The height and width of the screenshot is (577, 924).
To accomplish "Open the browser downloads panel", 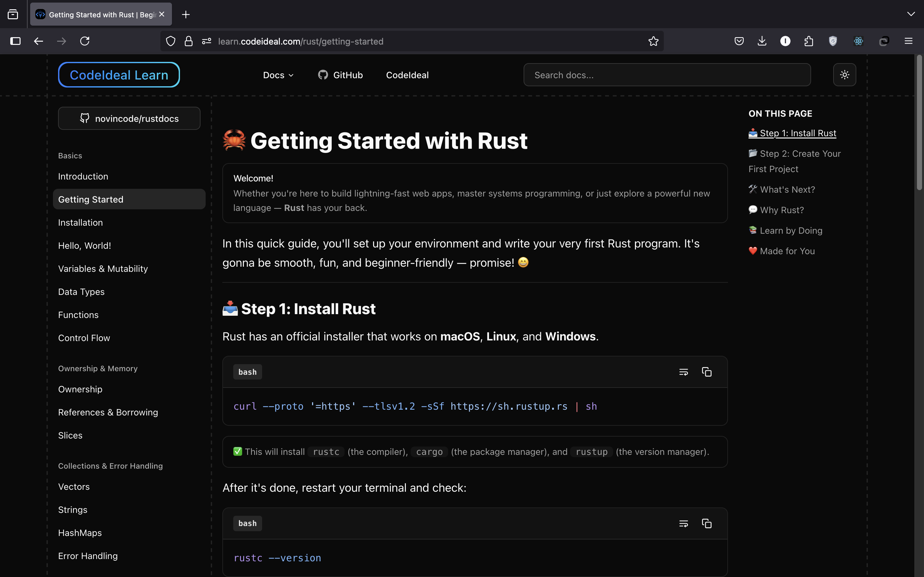I will tap(762, 41).
